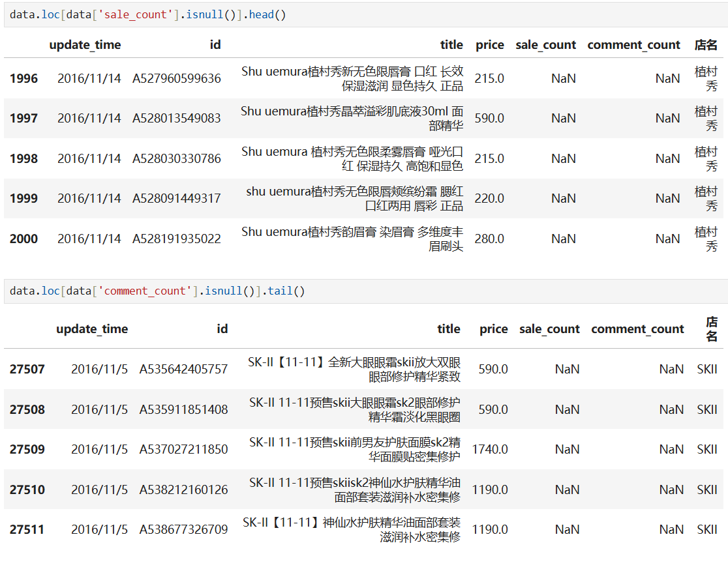Select comment_count header in second table
The width and height of the screenshot is (728, 569).
[x=637, y=328]
